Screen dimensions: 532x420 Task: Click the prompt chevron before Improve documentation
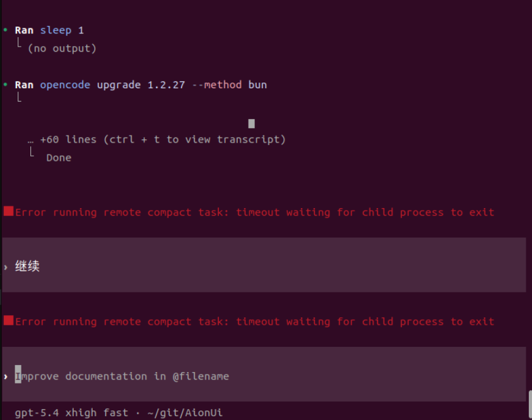(6, 376)
